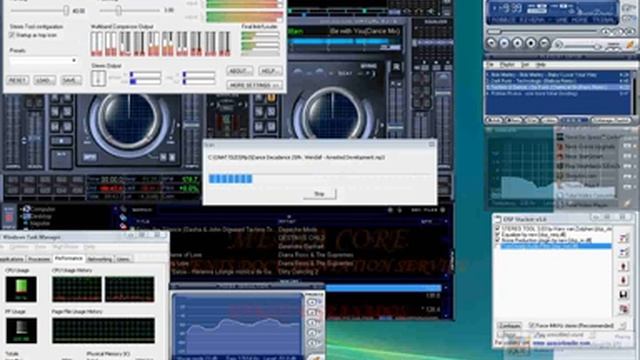Click the Stop button in the progress dialog
This screenshot has height=360, width=640.
320,194
